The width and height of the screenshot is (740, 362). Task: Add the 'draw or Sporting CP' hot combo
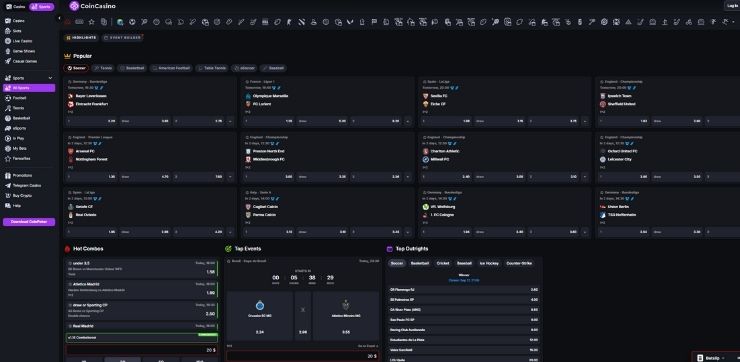pos(142,311)
